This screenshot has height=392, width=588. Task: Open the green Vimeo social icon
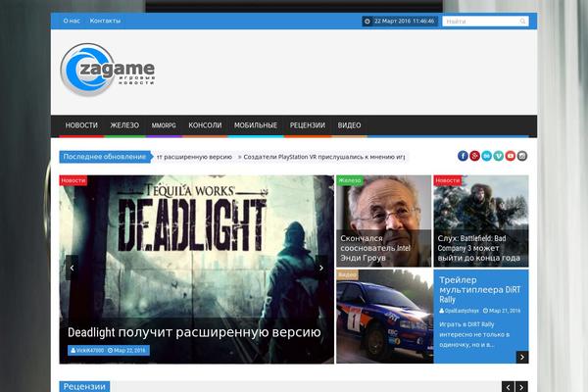pyautogui.click(x=499, y=156)
